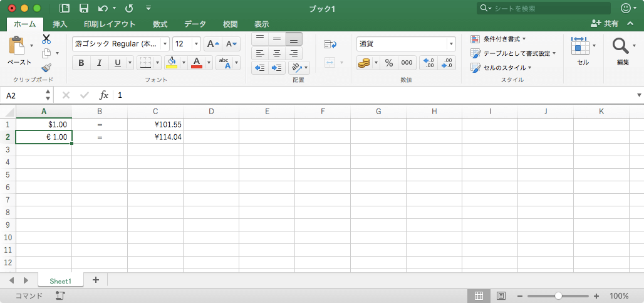Increase decimal places
Screen dimensions: 644x303
pyautogui.click(x=428, y=63)
